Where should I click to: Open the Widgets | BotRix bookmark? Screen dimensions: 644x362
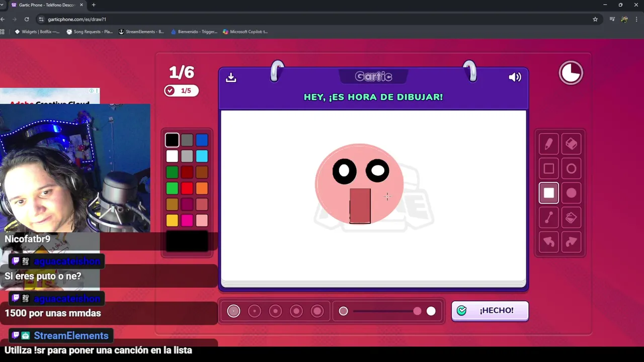pyautogui.click(x=37, y=32)
